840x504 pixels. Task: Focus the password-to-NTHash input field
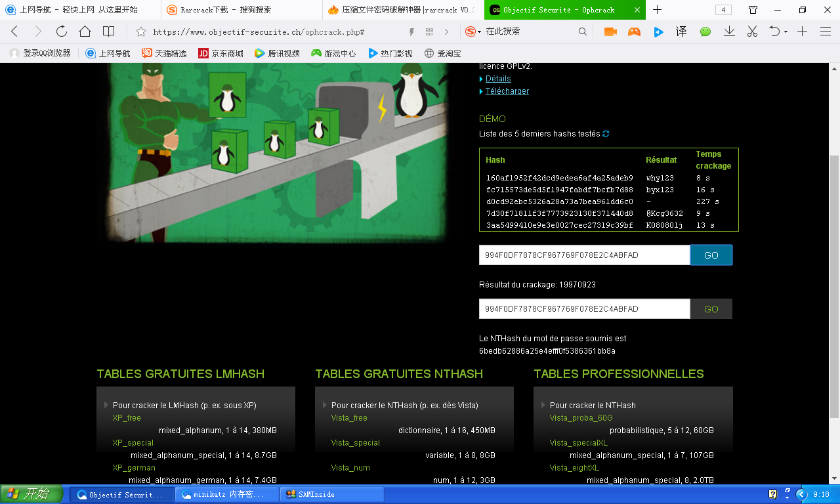click(585, 309)
